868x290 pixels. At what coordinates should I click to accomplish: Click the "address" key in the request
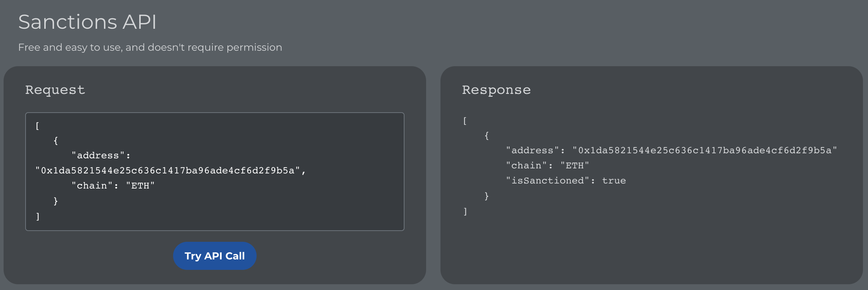pyautogui.click(x=98, y=155)
